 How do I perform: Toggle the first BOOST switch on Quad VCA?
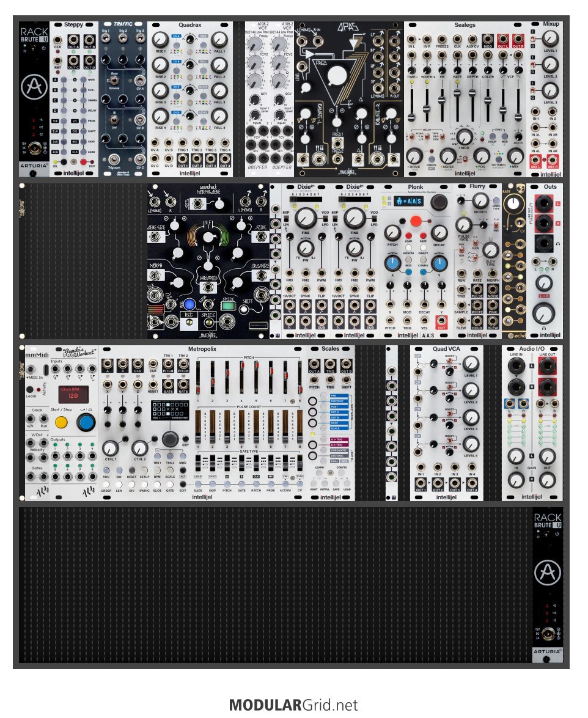click(450, 361)
